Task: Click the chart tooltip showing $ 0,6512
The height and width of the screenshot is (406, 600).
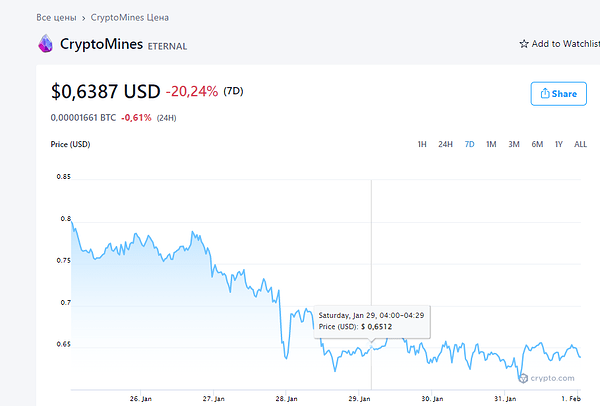Action: point(372,321)
